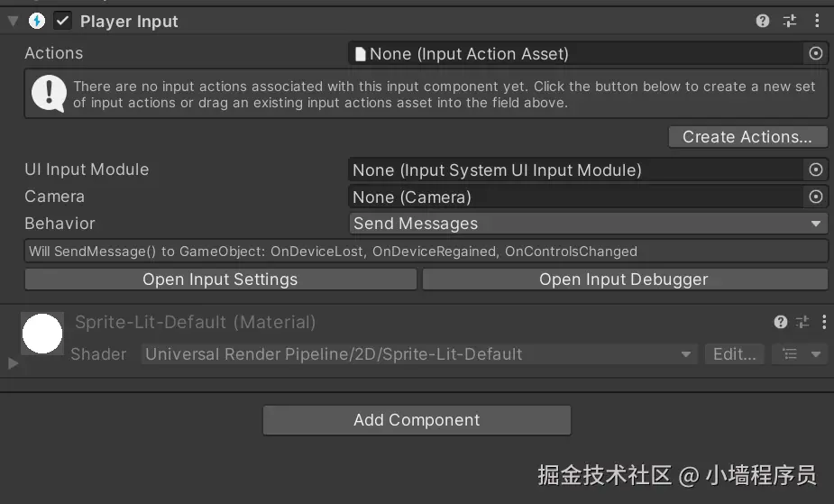
Task: Open Sprite-Lit-Default material options menu
Action: [823, 322]
